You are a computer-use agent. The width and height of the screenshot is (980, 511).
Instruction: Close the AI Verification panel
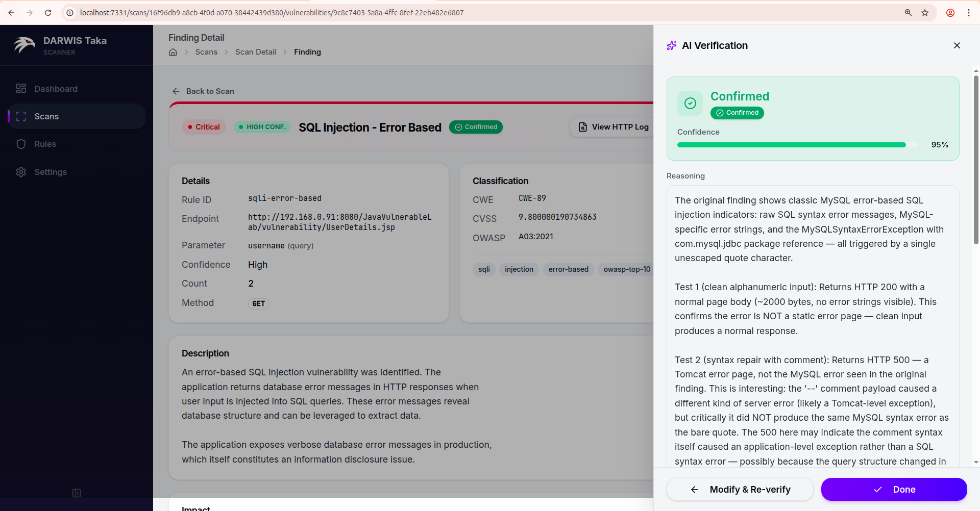click(x=957, y=45)
